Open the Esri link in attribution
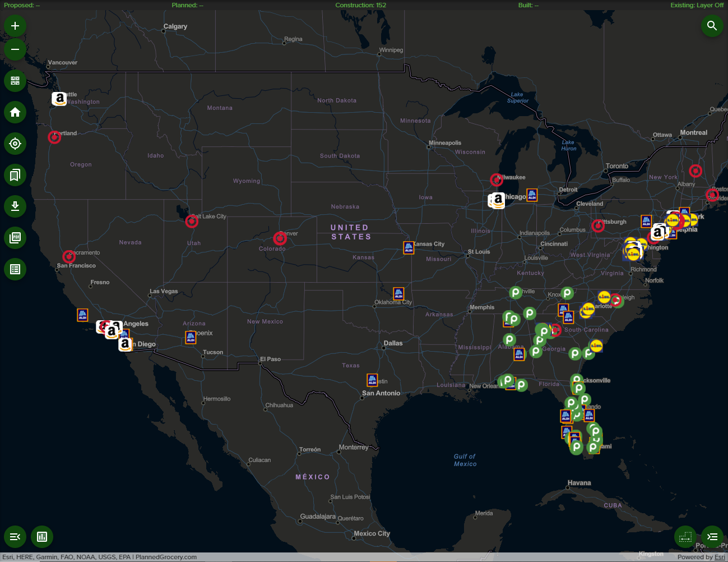This screenshot has height=562, width=728. 720,557
